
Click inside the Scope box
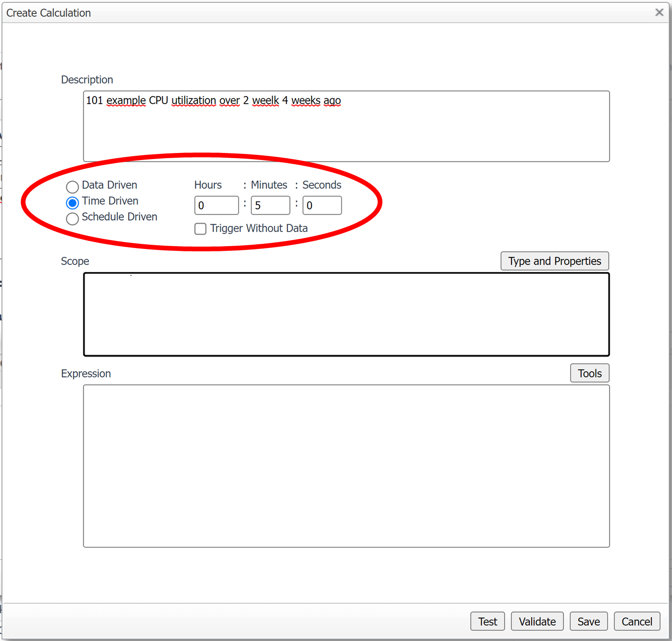point(346,314)
